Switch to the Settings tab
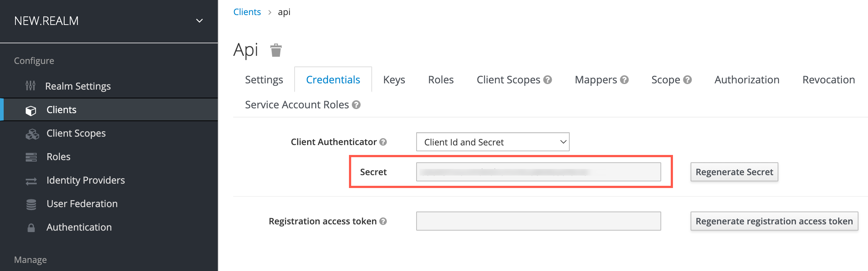 tap(264, 80)
